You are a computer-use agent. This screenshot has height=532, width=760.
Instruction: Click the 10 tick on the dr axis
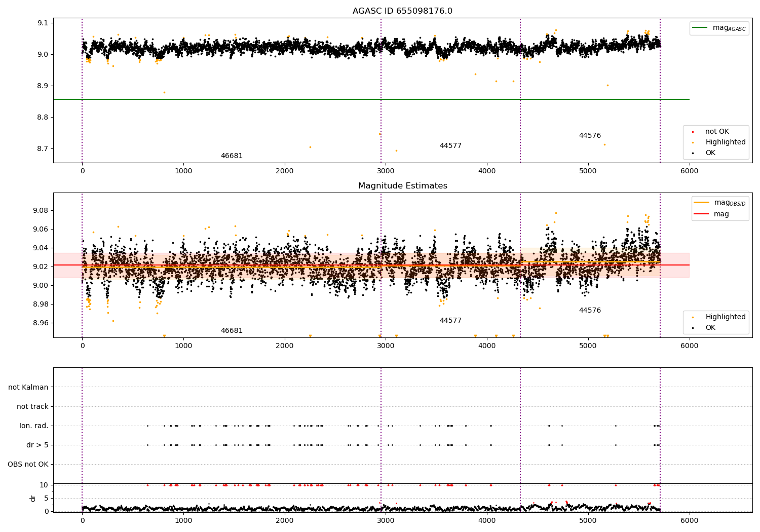44,485
